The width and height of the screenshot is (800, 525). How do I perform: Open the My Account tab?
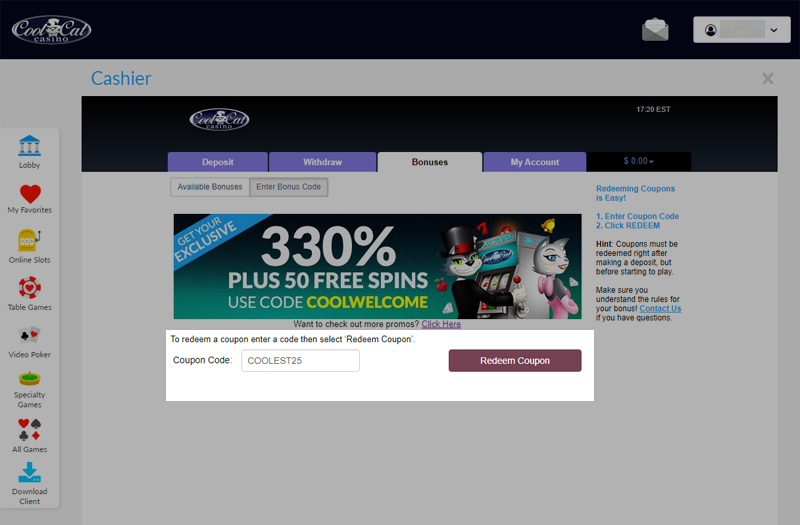click(535, 162)
